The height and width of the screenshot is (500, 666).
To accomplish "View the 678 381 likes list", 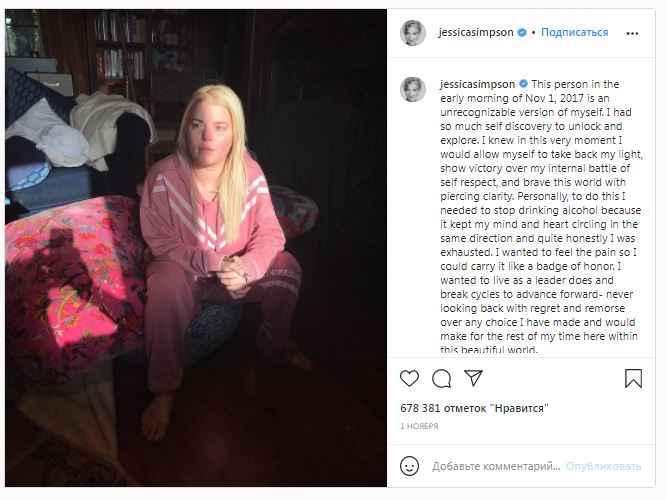I will tap(474, 408).
